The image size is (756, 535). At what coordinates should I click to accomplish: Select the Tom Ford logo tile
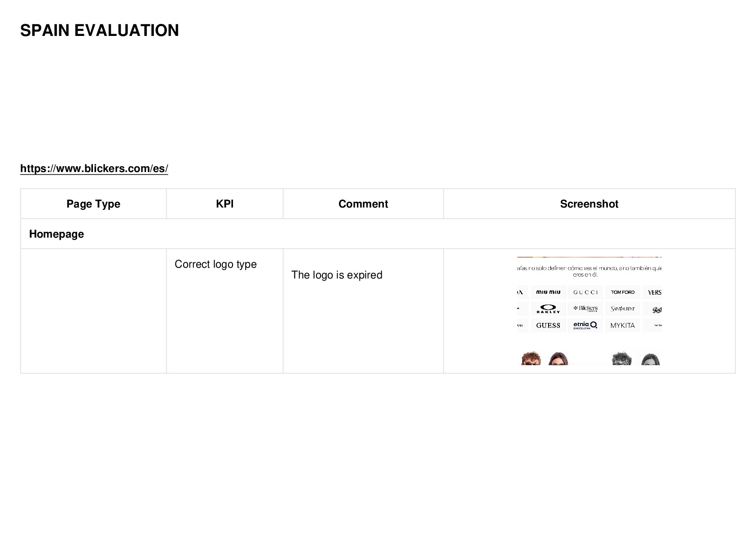[x=623, y=292]
